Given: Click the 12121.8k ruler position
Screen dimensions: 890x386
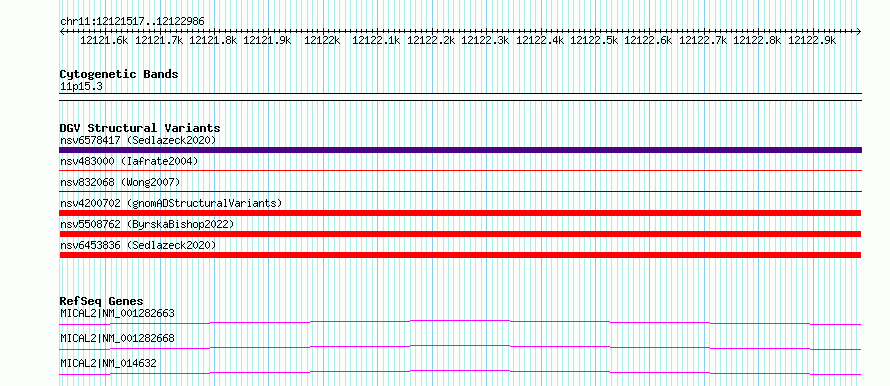Looking at the screenshot, I should [213, 40].
